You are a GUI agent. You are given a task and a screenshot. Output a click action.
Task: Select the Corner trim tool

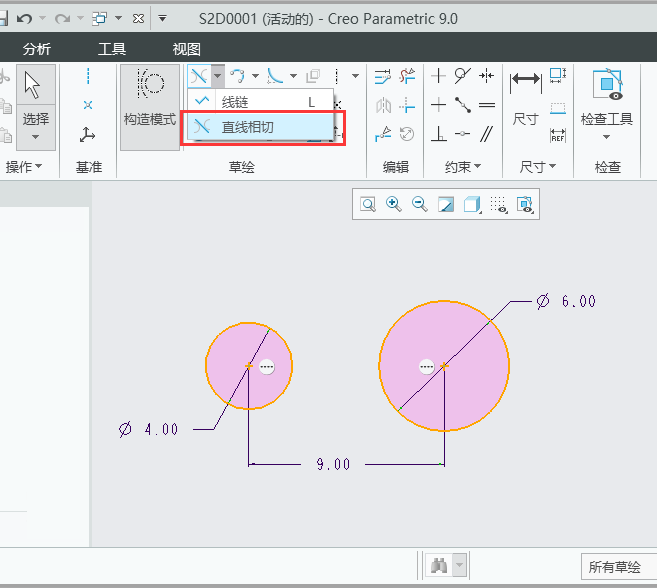click(407, 106)
